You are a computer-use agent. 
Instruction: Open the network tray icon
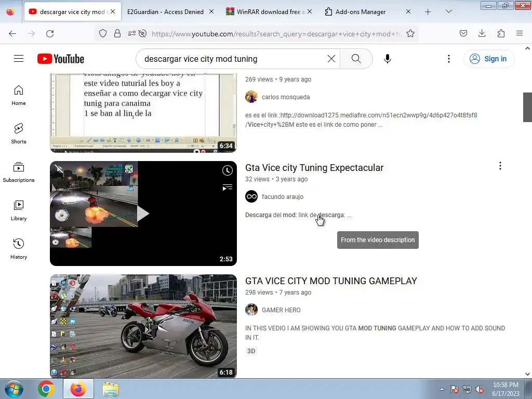pos(467,390)
